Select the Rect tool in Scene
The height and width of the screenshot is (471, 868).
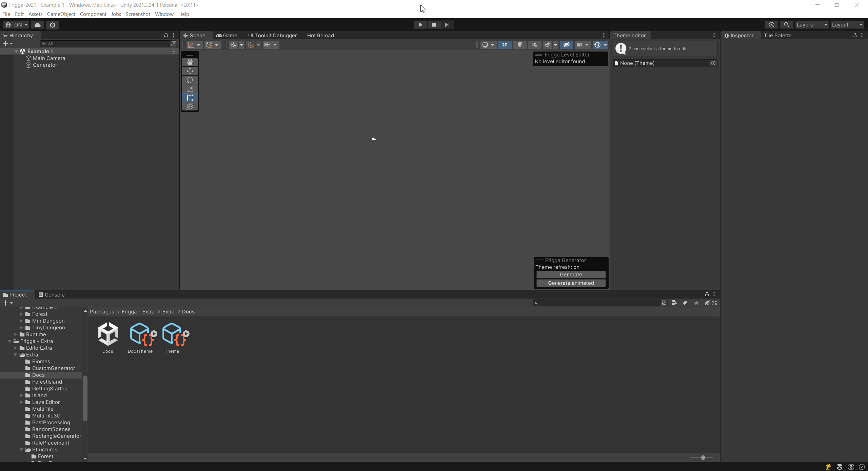[190, 98]
